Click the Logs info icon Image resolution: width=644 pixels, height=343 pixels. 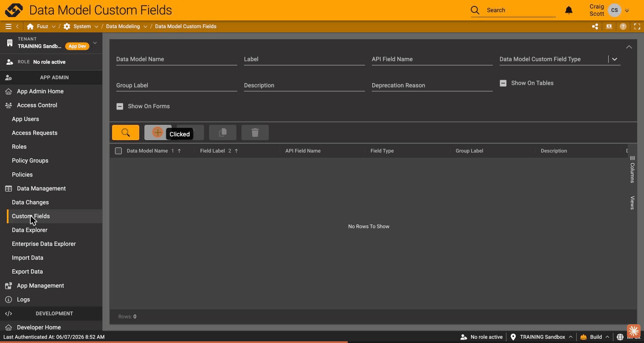pyautogui.click(x=9, y=300)
